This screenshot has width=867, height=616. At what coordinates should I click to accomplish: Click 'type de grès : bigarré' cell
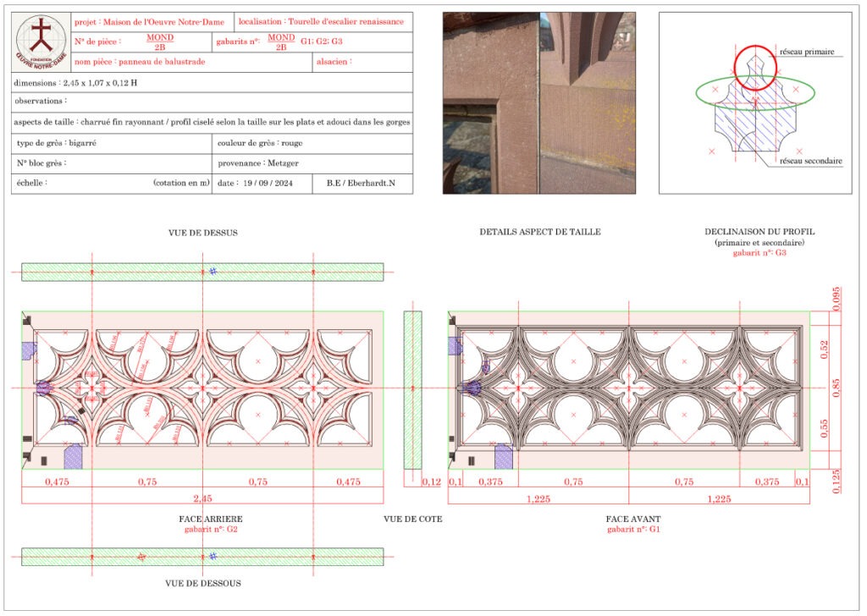click(x=112, y=143)
